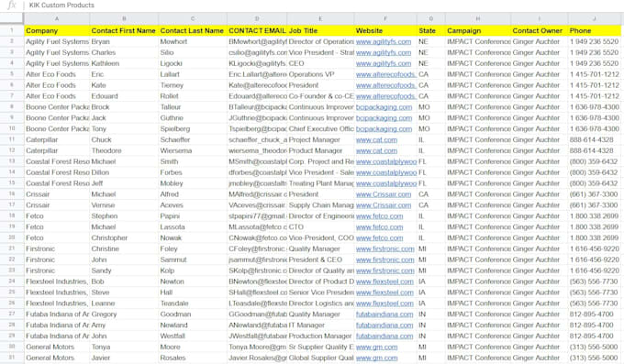The width and height of the screenshot is (624, 364).
Task: Select the General Motors cell in Javier's row
Action: [57, 358]
